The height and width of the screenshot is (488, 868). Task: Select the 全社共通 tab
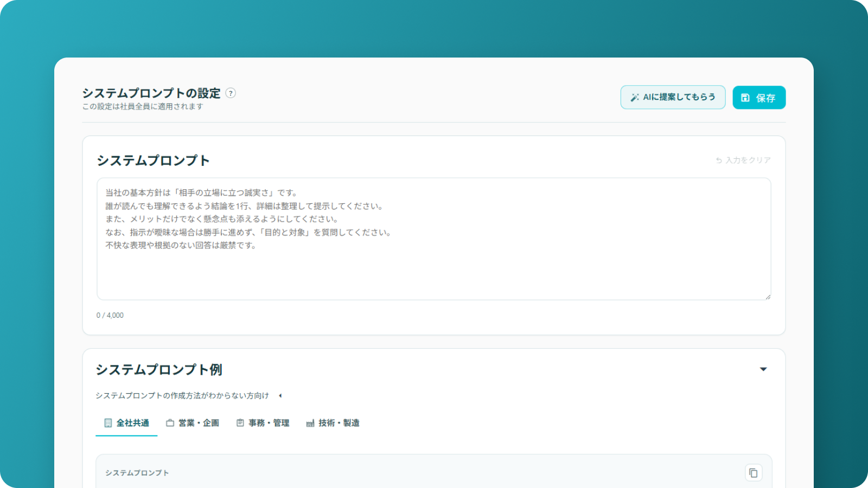126,423
